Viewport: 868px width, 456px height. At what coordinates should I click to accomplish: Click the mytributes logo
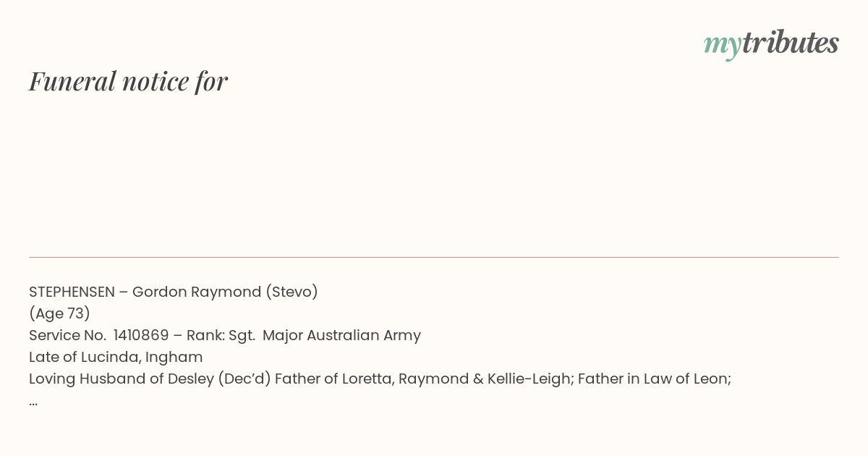[x=771, y=44]
